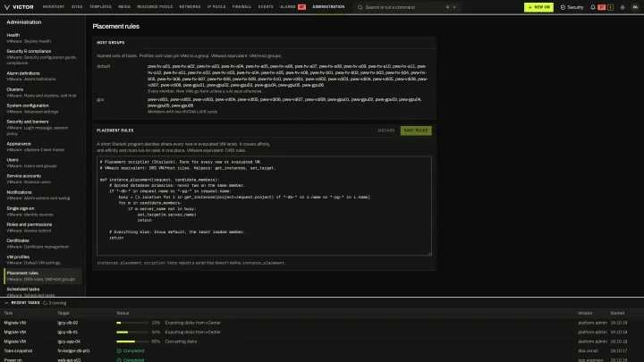Viewport: 644px width, 362px height.
Task: Open Scheduled tasks sidebar item
Action: click(x=42, y=291)
